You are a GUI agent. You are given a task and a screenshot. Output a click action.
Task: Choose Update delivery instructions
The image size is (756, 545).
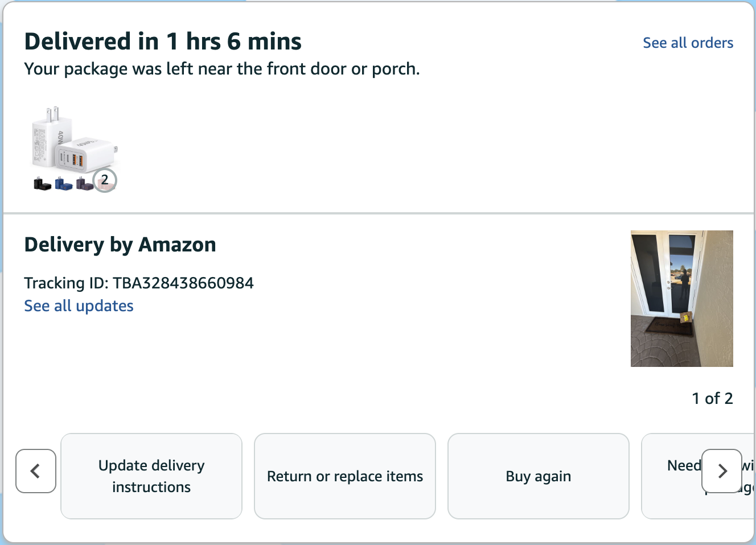click(151, 476)
